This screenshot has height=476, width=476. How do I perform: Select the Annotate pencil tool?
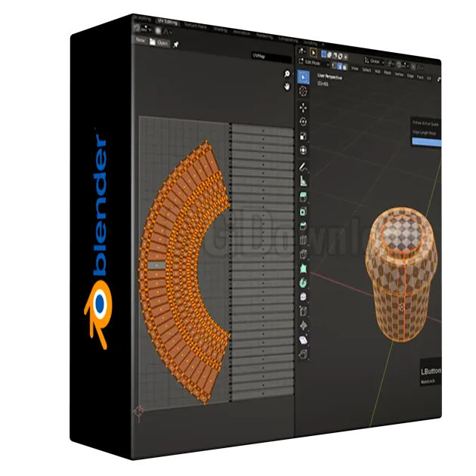[303, 167]
